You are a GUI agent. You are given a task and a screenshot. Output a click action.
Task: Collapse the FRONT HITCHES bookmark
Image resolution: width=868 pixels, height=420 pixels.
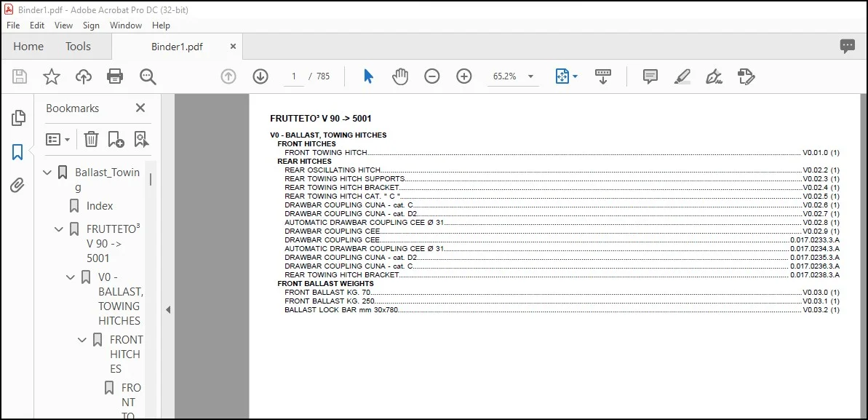pyautogui.click(x=82, y=340)
